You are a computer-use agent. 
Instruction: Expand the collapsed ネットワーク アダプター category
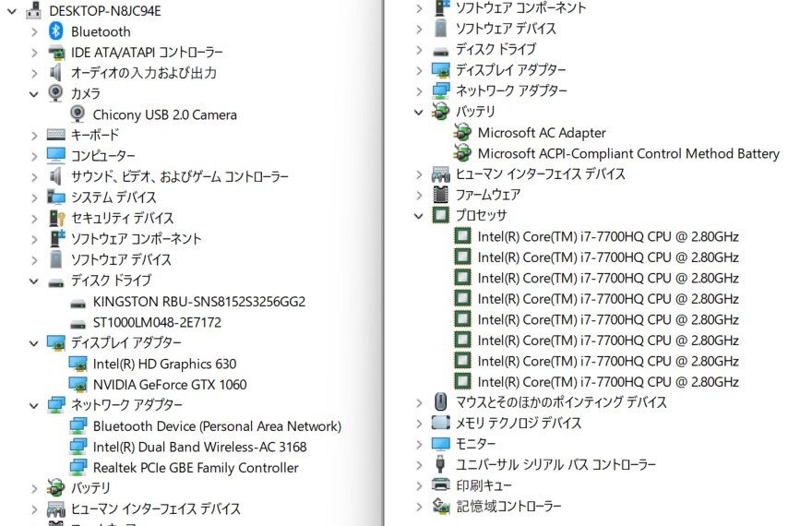click(419, 91)
